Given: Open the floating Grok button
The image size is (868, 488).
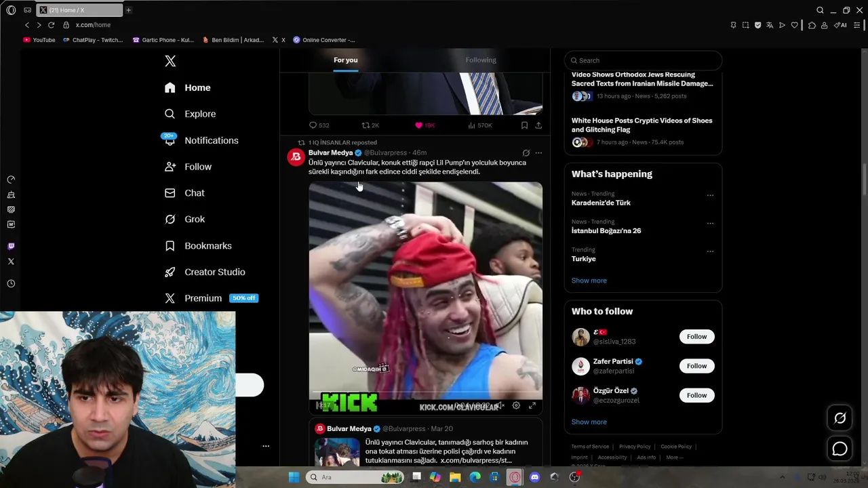Looking at the screenshot, I should 840,418.
